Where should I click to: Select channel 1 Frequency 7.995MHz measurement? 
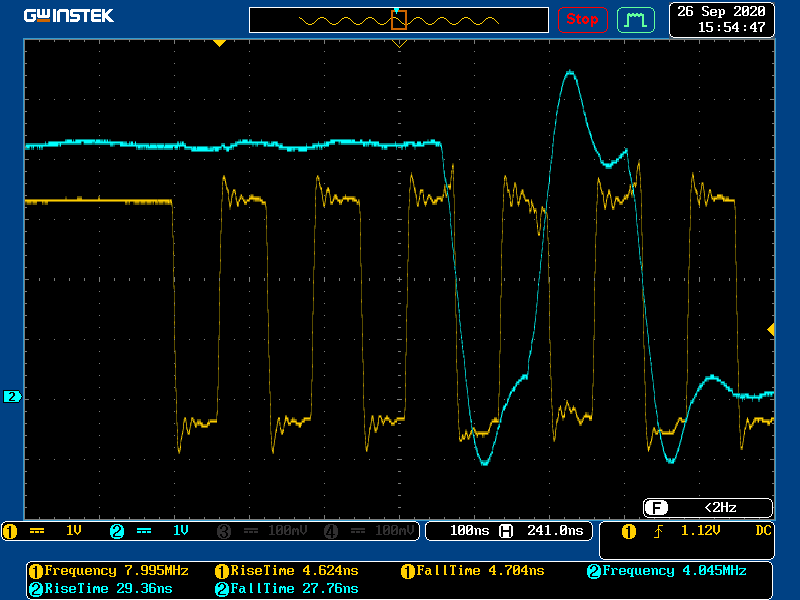point(108,571)
